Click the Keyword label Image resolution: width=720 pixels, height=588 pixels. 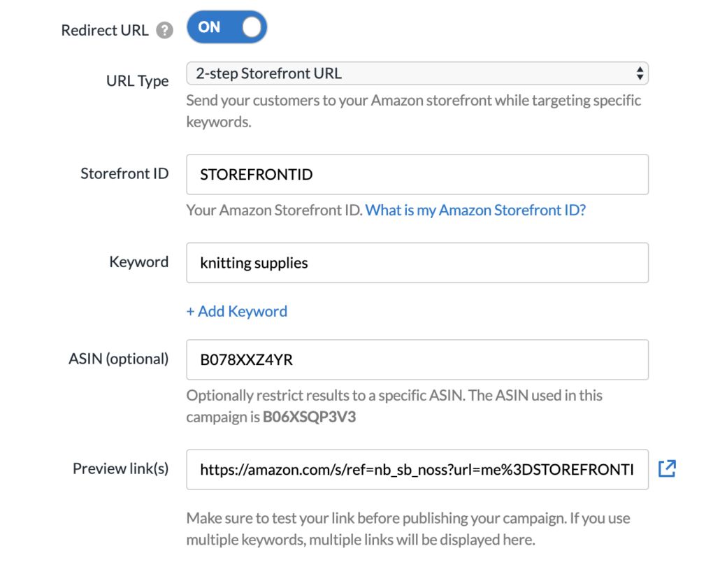point(139,262)
